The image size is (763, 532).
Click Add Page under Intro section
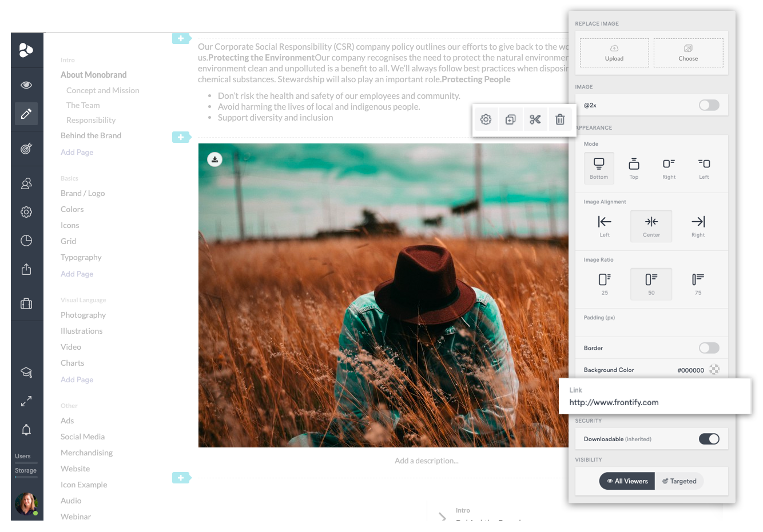click(77, 152)
